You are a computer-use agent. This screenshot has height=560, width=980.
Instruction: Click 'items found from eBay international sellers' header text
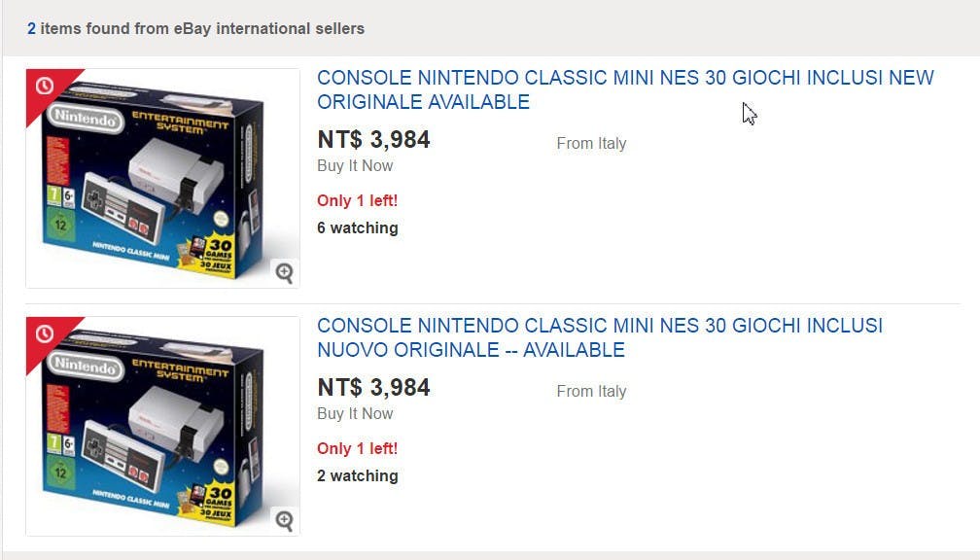click(x=202, y=29)
